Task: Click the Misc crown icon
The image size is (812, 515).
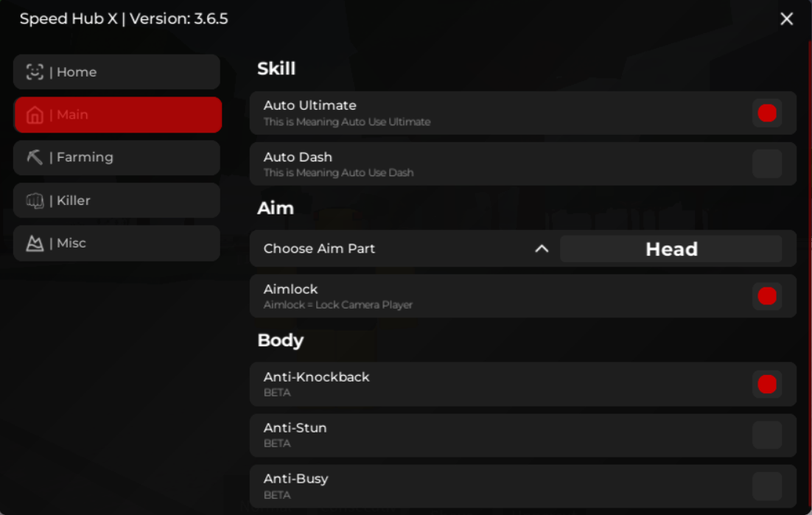Action: coord(35,243)
